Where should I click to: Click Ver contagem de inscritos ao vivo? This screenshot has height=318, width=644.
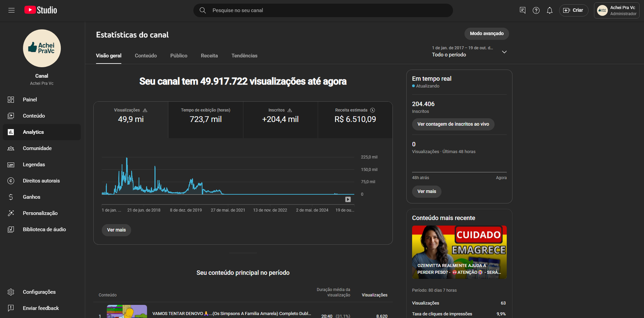pyautogui.click(x=453, y=124)
